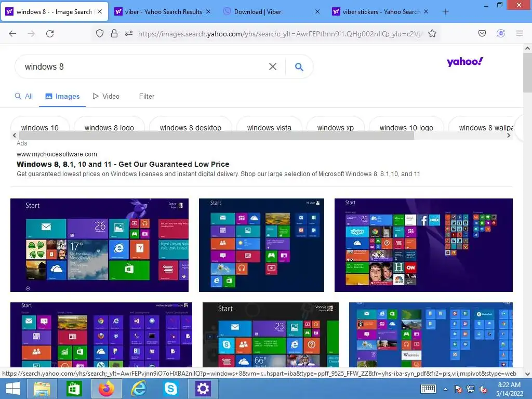Launch Windows Store from the taskbar
The width and height of the screenshot is (532, 399).
74,389
